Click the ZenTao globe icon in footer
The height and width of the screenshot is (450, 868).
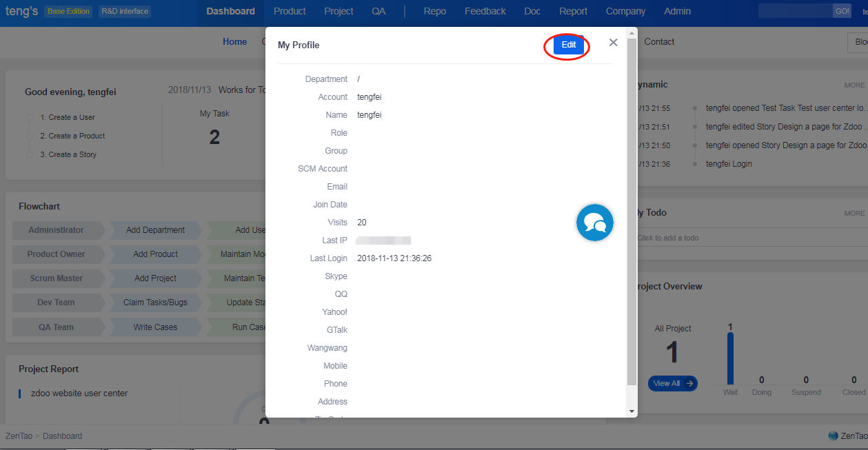pyautogui.click(x=833, y=436)
